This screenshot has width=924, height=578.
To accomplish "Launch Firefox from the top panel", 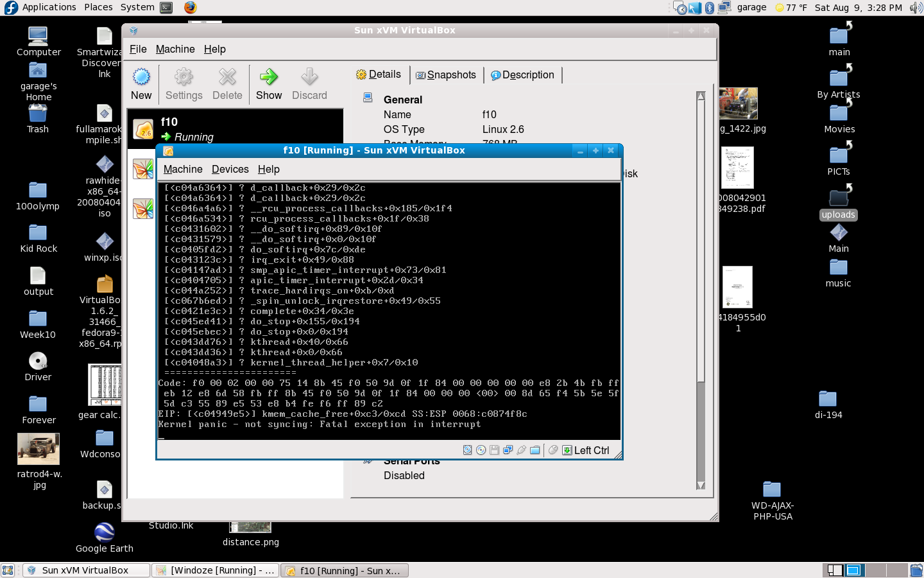I will coord(190,8).
